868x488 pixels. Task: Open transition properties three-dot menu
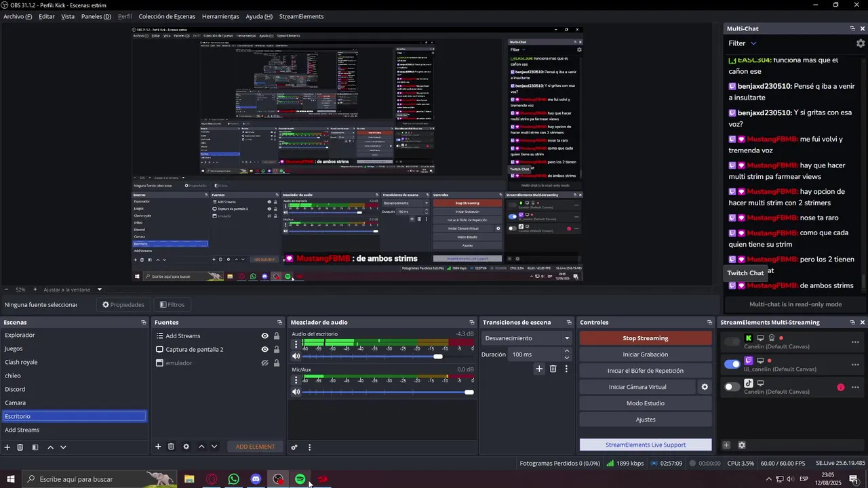tap(566, 369)
